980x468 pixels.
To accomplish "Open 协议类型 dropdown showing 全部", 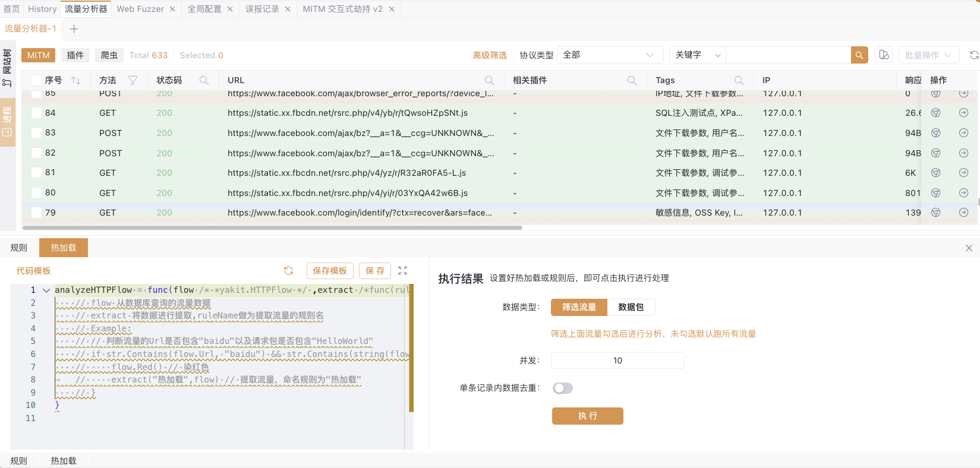I will pyautogui.click(x=610, y=55).
